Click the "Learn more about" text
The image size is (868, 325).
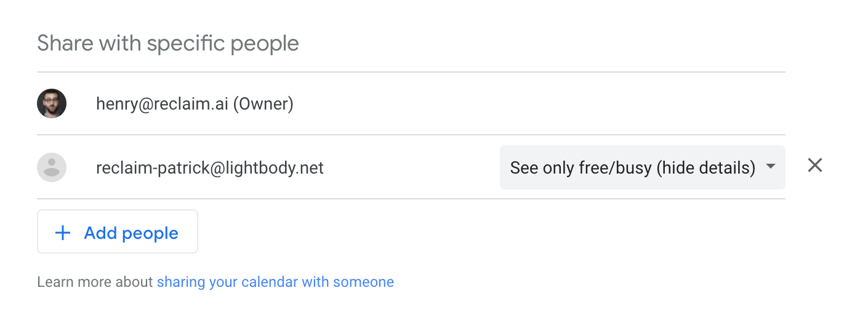[x=95, y=282]
